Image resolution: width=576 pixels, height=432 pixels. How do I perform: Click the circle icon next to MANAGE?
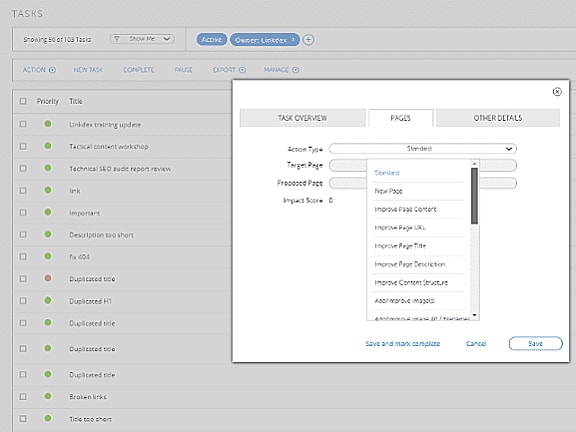295,70
